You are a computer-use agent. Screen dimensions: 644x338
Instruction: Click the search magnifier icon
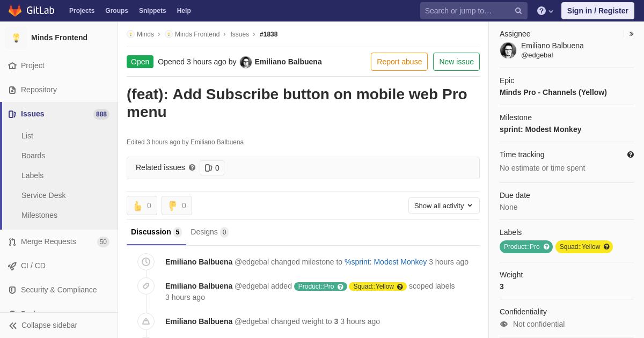coord(518,11)
